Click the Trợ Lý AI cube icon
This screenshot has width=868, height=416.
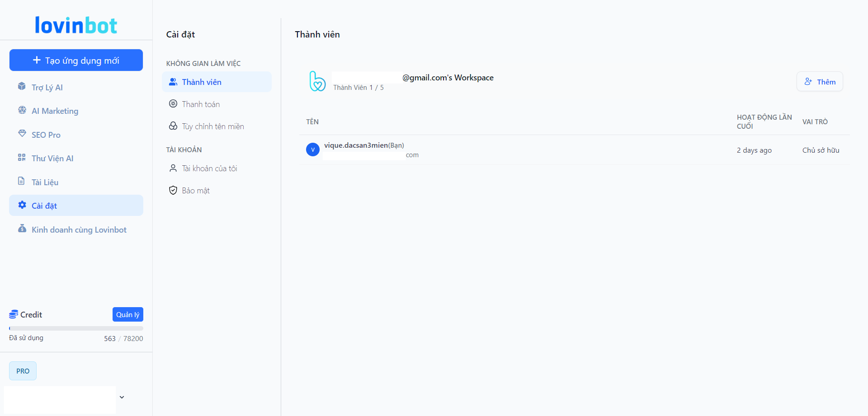[22, 86]
